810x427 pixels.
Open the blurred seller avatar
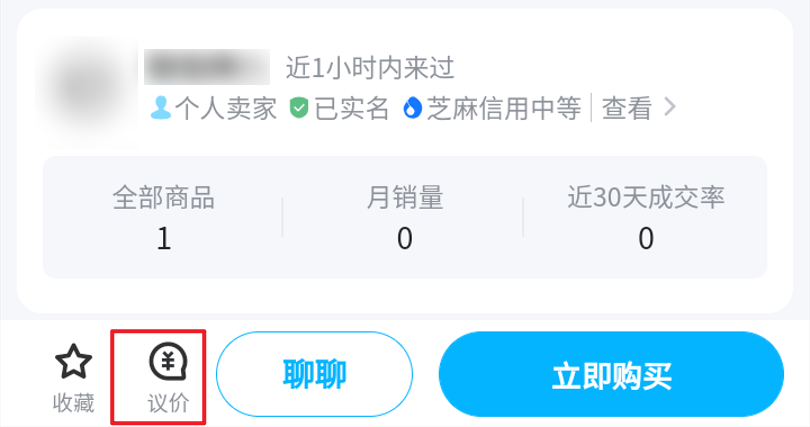click(x=87, y=92)
